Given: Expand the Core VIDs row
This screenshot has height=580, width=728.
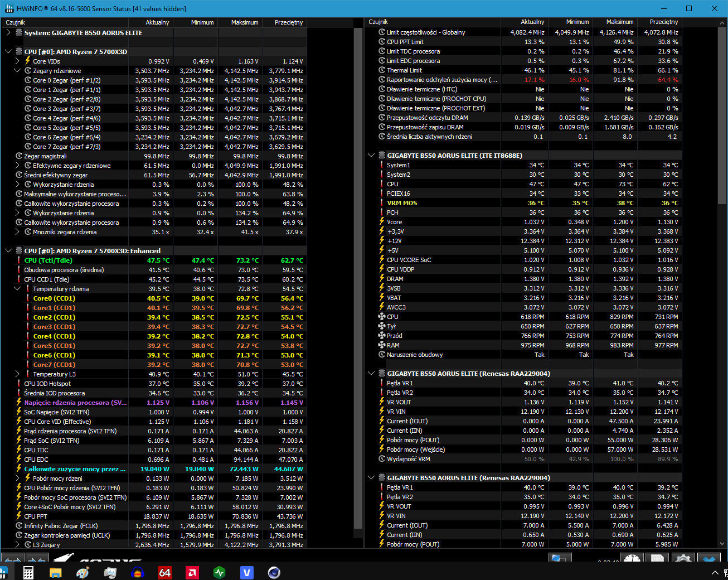Looking at the screenshot, I should coord(17,61).
